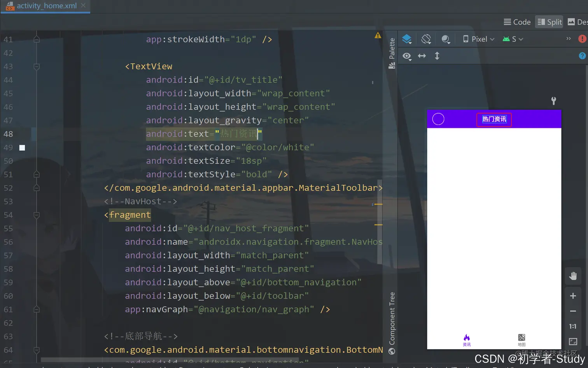
Task: Open the Palette side panel
Action: pos(392,53)
